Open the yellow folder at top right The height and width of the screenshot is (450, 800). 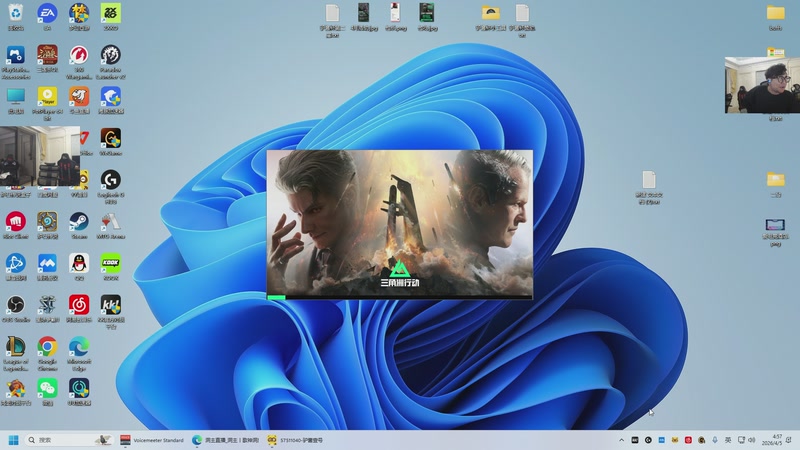(x=776, y=13)
